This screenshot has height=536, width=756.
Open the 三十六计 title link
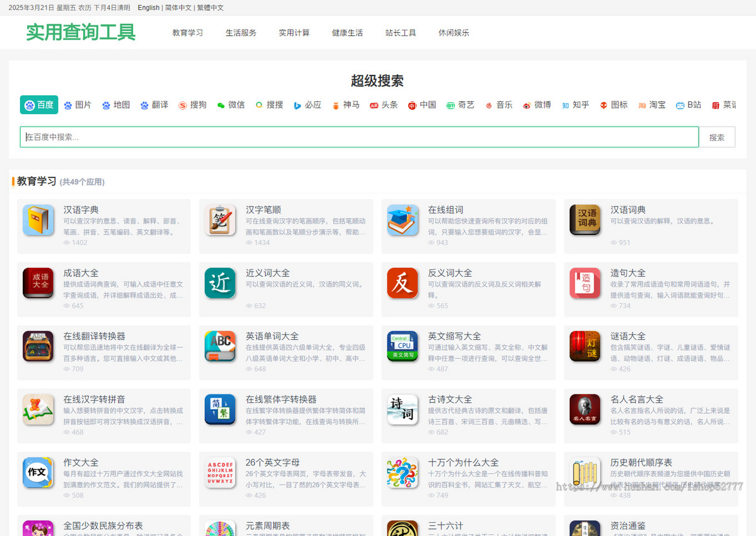[445, 525]
